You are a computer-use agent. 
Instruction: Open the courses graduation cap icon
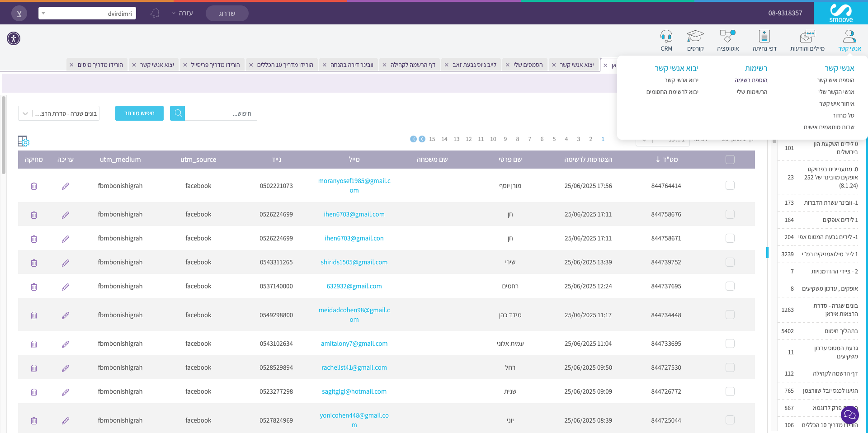point(695,36)
